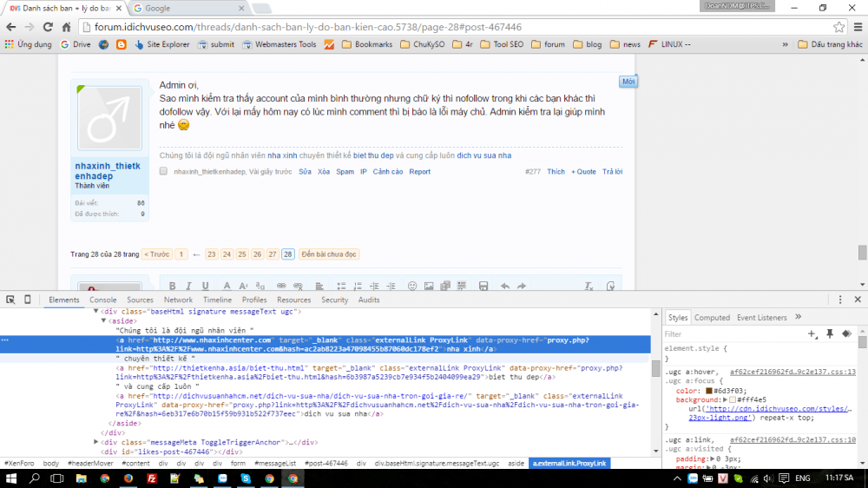
Task: Open the Computed styles tab
Action: tap(712, 318)
